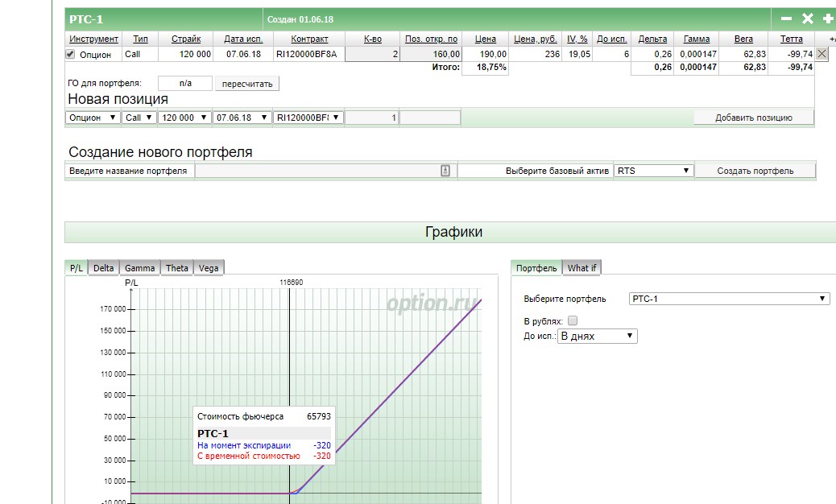Sort by Дельта column header

pos(652,39)
